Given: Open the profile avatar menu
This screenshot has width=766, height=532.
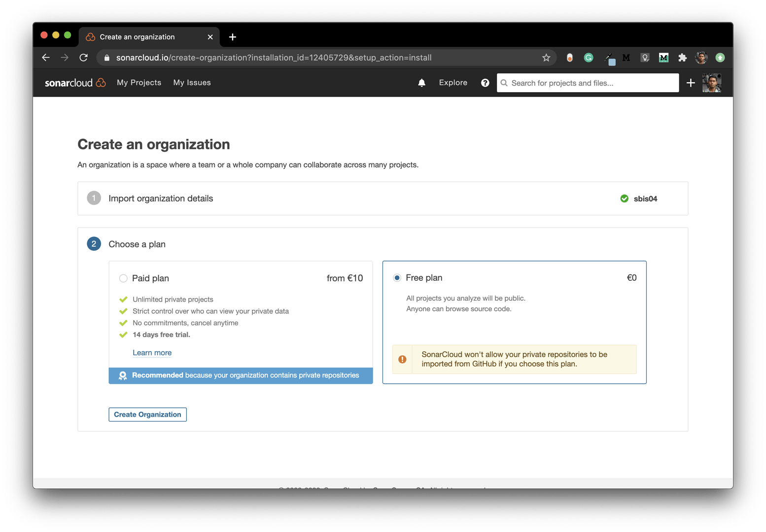Looking at the screenshot, I should pos(712,82).
